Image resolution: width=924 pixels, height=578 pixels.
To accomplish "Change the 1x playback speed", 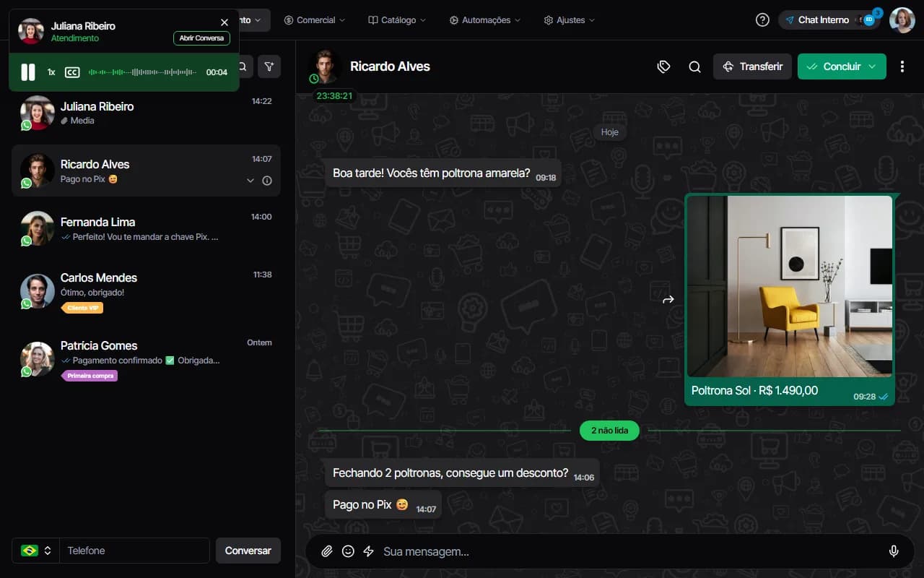I will (x=51, y=72).
